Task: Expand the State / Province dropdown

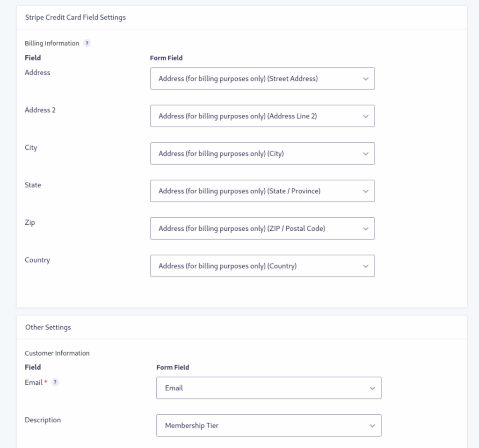Action: click(262, 191)
